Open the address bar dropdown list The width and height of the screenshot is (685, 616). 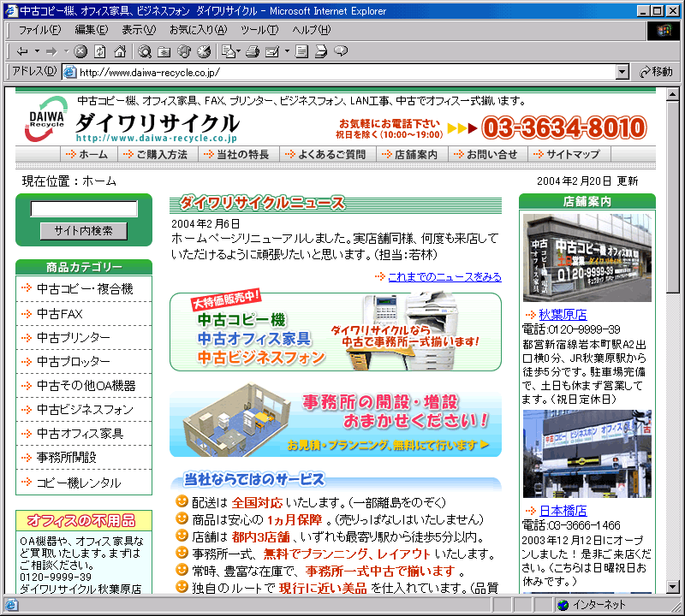click(x=622, y=72)
